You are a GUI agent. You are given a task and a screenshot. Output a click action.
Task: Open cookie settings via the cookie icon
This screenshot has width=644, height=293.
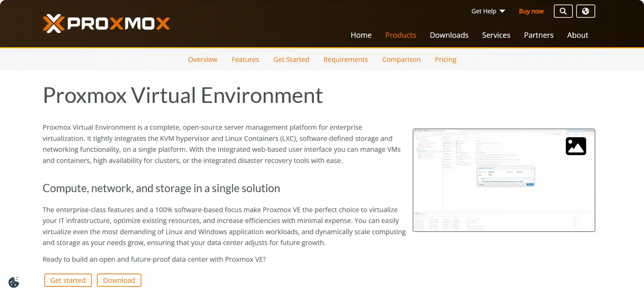pos(14,282)
